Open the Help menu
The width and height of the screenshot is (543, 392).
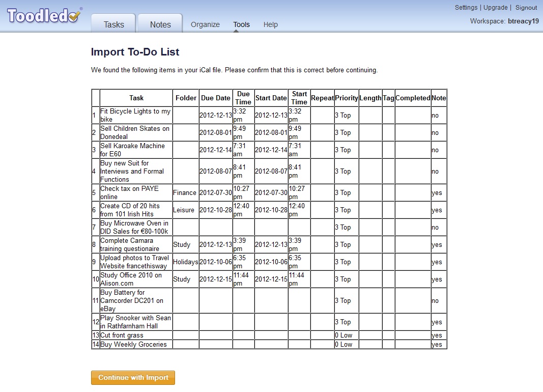click(270, 24)
